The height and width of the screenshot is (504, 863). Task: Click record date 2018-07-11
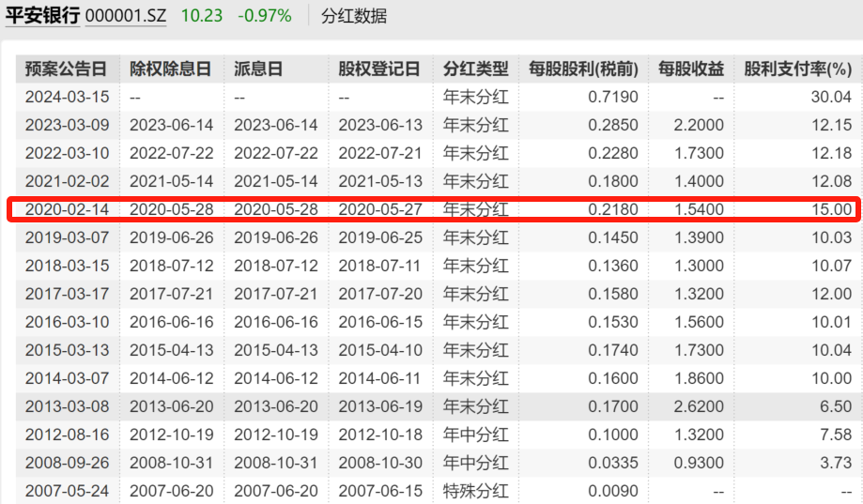point(379,266)
